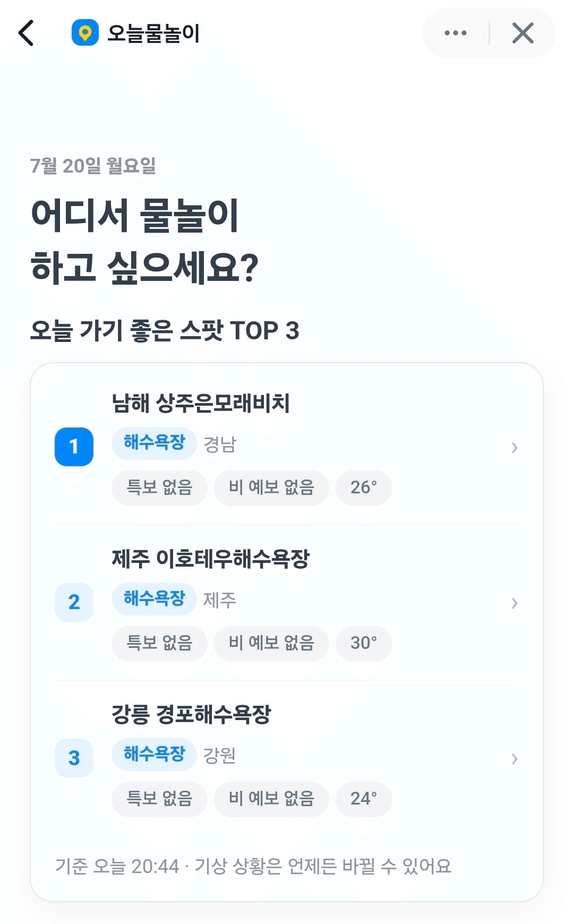Expand 남해 상주은모래비치 details chevron
This screenshot has height=924, width=573.
point(514,448)
